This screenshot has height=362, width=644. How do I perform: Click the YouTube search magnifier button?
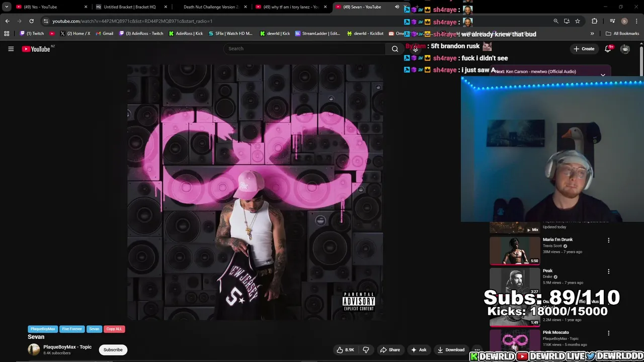(395, 49)
